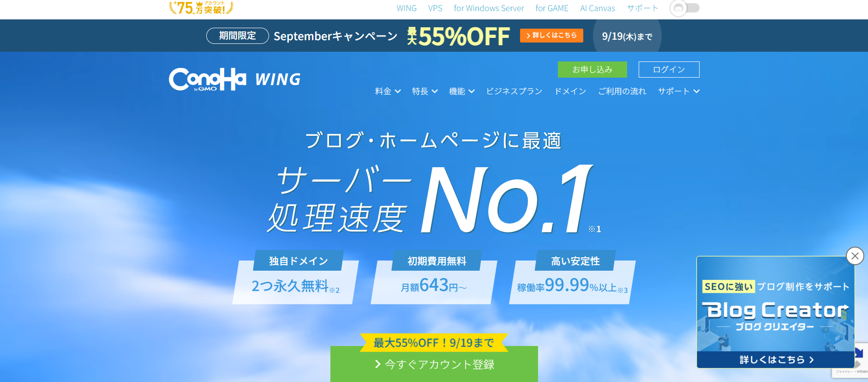The height and width of the screenshot is (382, 868).
Task: Click the ログイン button
Action: [669, 69]
